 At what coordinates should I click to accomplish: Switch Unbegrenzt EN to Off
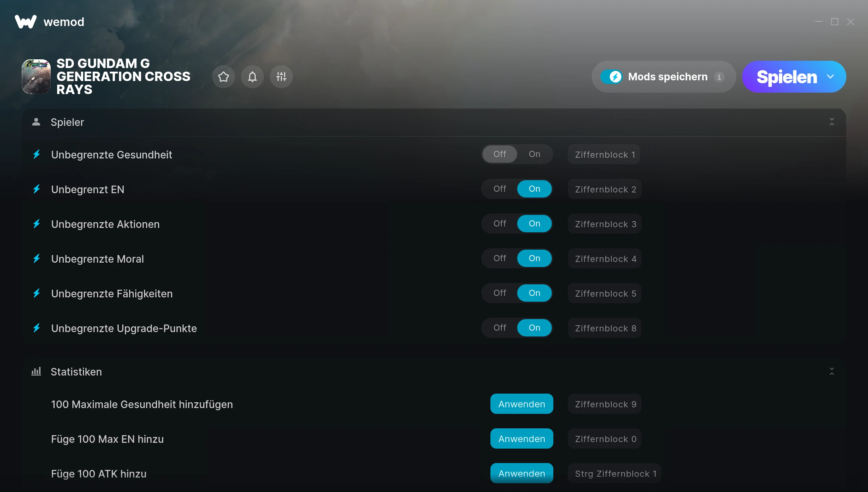pos(500,189)
